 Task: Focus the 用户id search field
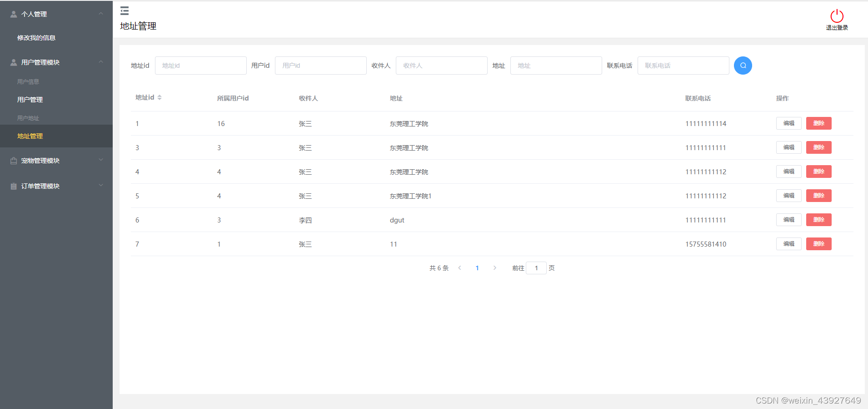[x=321, y=66]
